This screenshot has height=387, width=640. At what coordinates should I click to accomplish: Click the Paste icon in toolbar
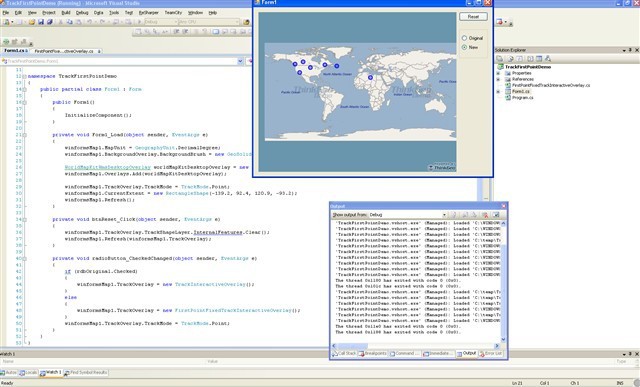tap(79, 22)
